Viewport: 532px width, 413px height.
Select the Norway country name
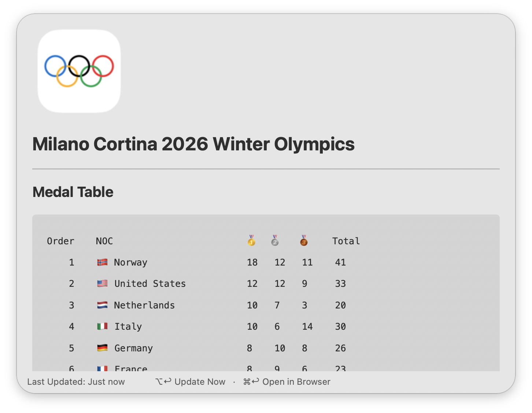(x=130, y=262)
